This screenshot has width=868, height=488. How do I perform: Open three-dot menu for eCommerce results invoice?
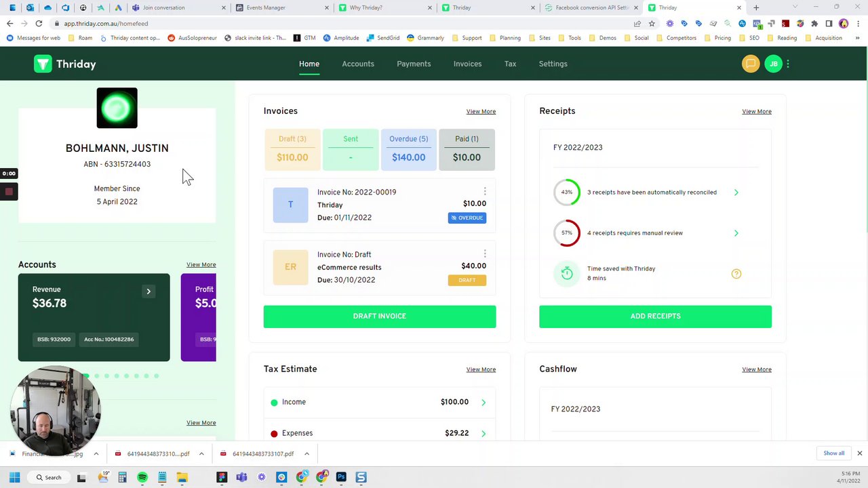coord(485,253)
